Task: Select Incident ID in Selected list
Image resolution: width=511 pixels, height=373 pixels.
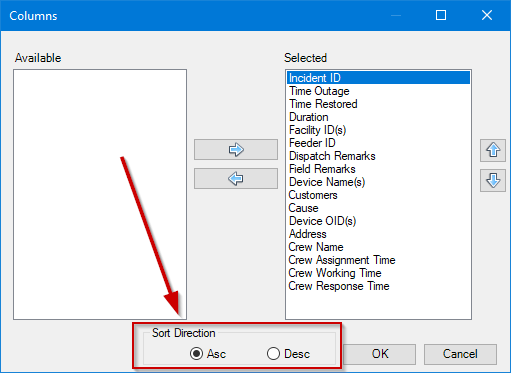Action: tap(378, 78)
